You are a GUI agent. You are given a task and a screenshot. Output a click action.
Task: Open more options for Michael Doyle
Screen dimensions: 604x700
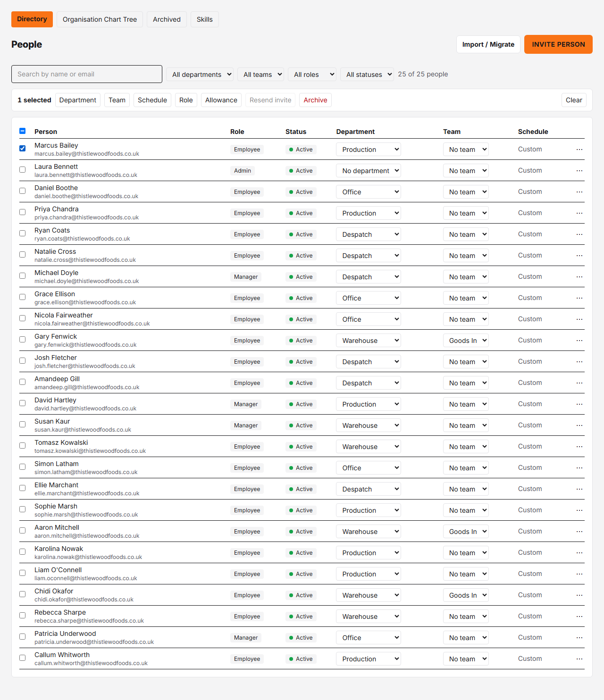click(579, 277)
